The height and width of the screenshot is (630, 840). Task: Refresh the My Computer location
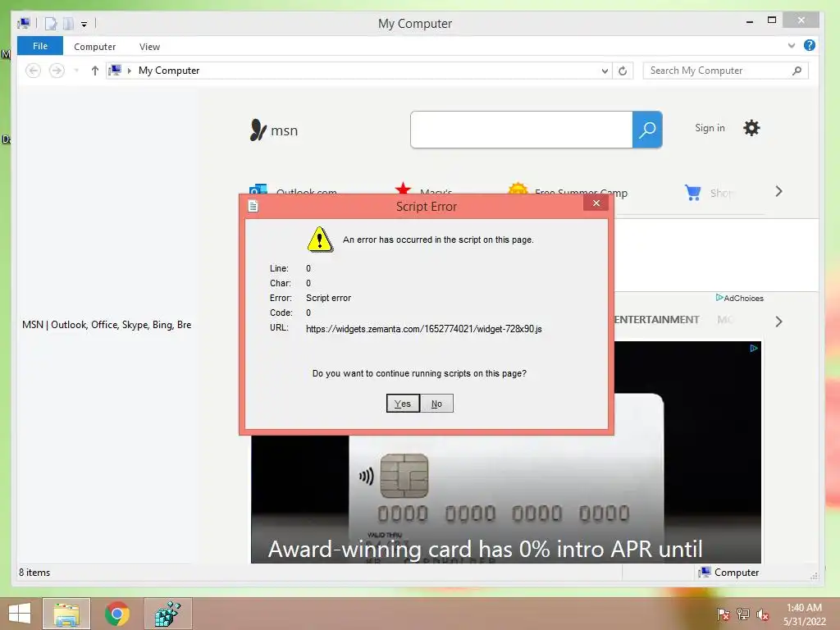click(x=623, y=71)
